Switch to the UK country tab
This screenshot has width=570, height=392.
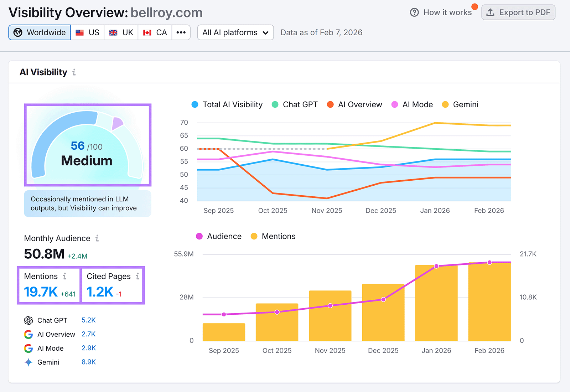121,32
